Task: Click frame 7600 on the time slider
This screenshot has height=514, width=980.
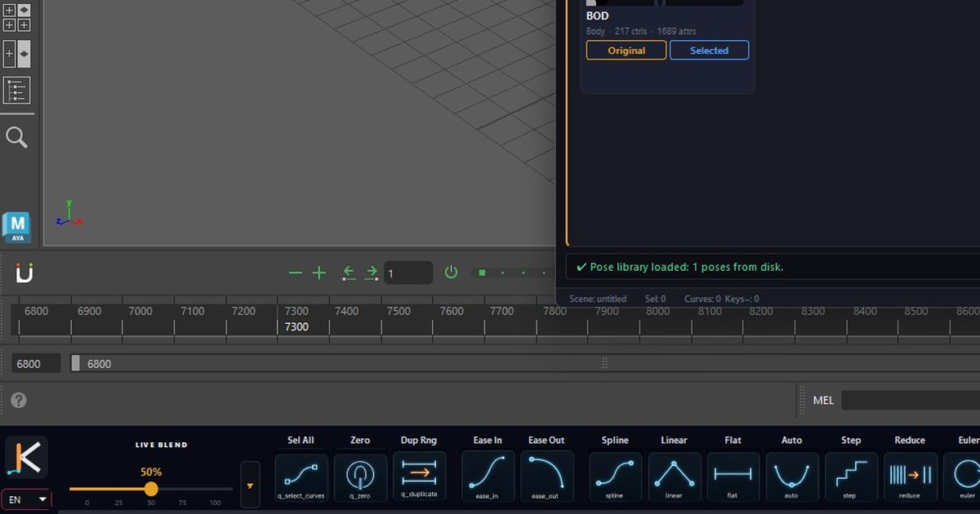Action: pos(451,312)
